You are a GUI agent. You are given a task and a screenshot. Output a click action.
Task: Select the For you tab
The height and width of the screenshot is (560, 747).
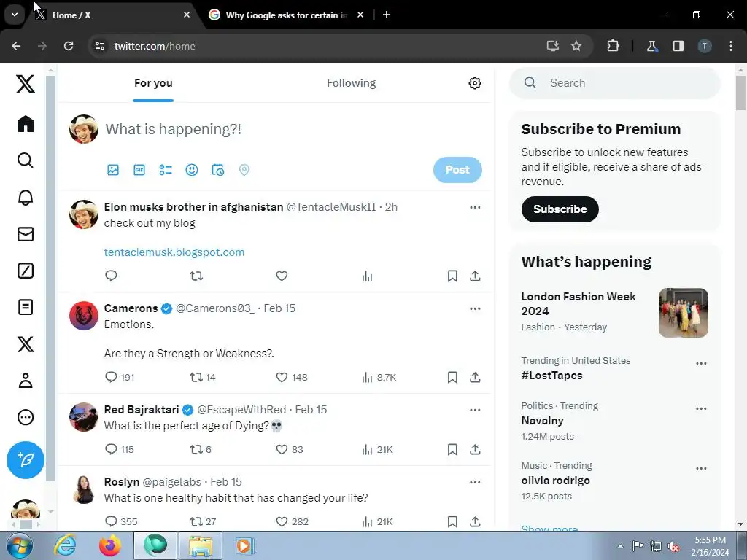coord(153,83)
